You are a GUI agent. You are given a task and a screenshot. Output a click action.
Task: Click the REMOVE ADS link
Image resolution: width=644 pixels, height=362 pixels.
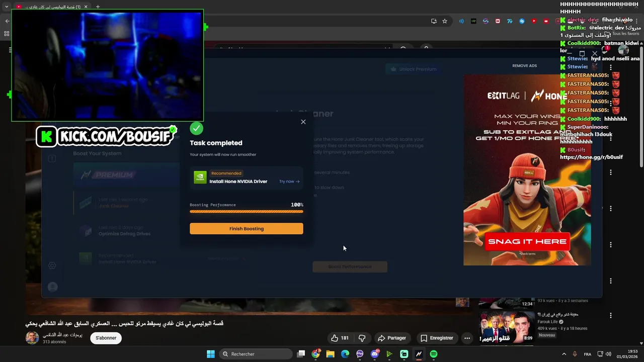pyautogui.click(x=524, y=66)
